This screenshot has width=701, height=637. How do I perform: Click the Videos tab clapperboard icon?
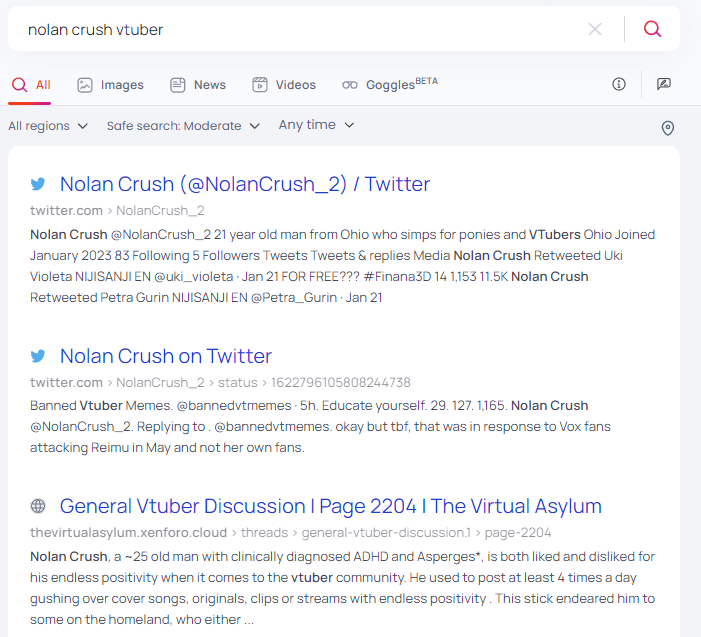point(260,85)
